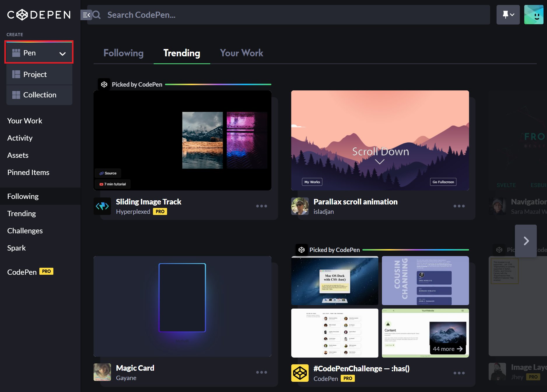Open the pinned items dropdown

pos(508,15)
